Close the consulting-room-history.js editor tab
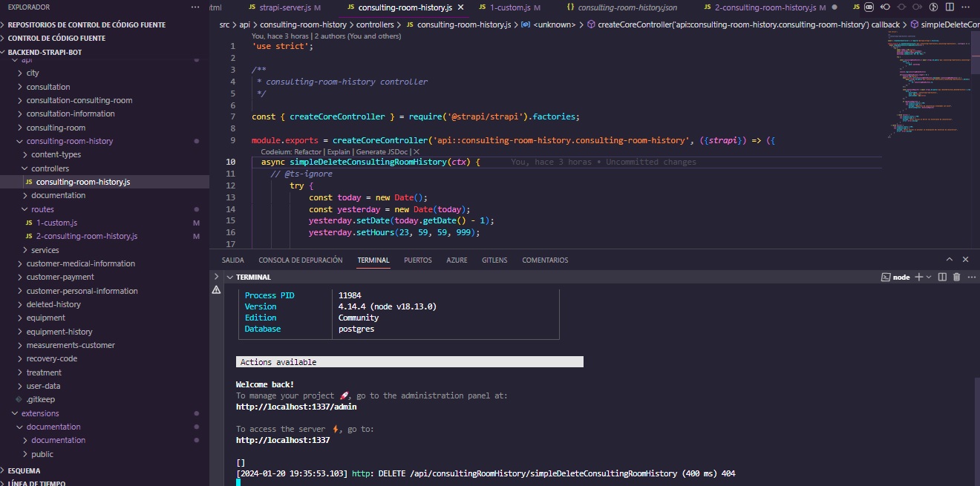 pos(460,7)
